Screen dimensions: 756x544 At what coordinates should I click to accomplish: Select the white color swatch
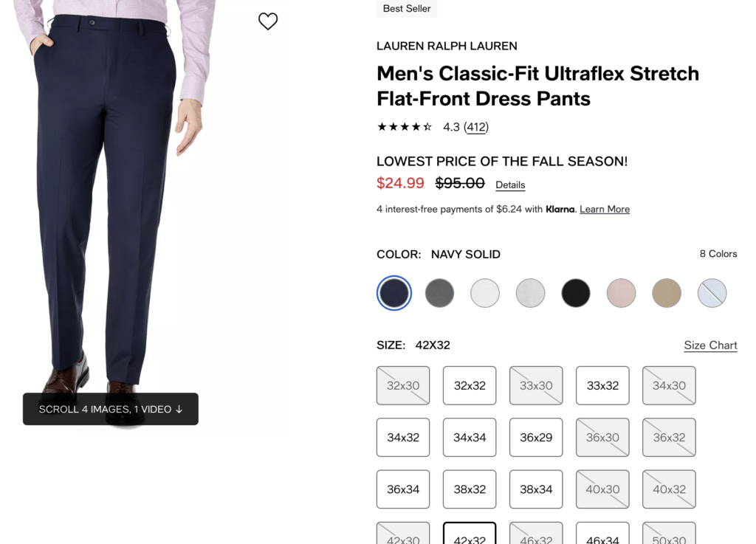(484, 293)
